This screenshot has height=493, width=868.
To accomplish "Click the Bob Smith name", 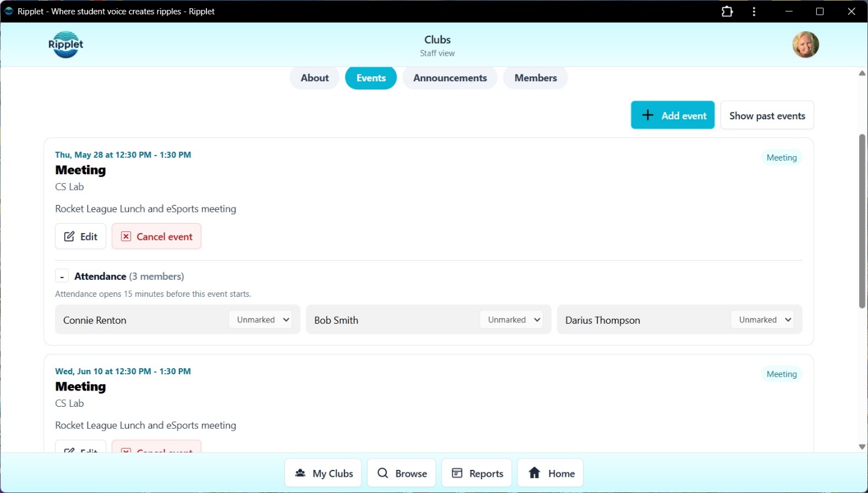I will pos(336,320).
